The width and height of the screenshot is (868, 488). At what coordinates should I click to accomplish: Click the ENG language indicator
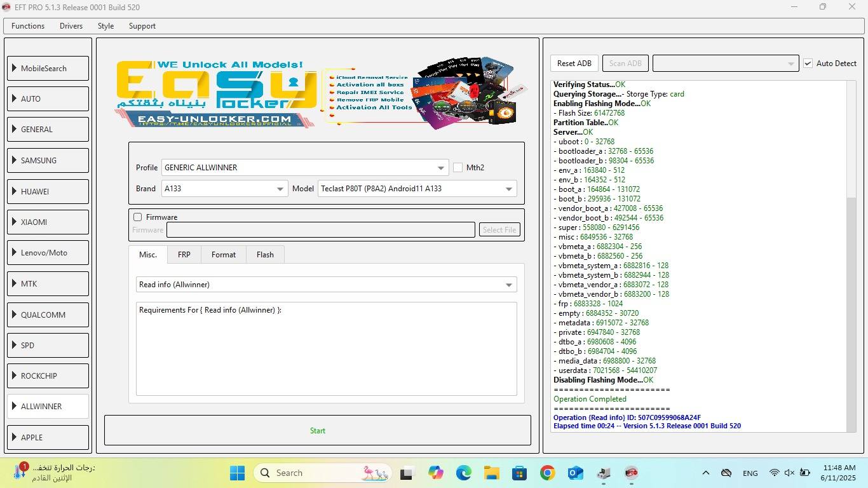click(750, 473)
